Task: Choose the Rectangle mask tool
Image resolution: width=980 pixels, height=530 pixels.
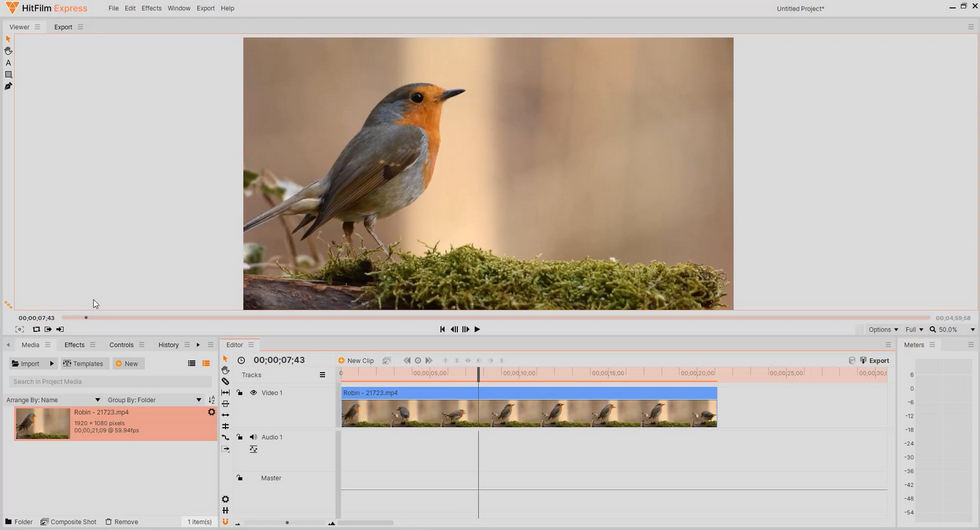Action: point(8,74)
